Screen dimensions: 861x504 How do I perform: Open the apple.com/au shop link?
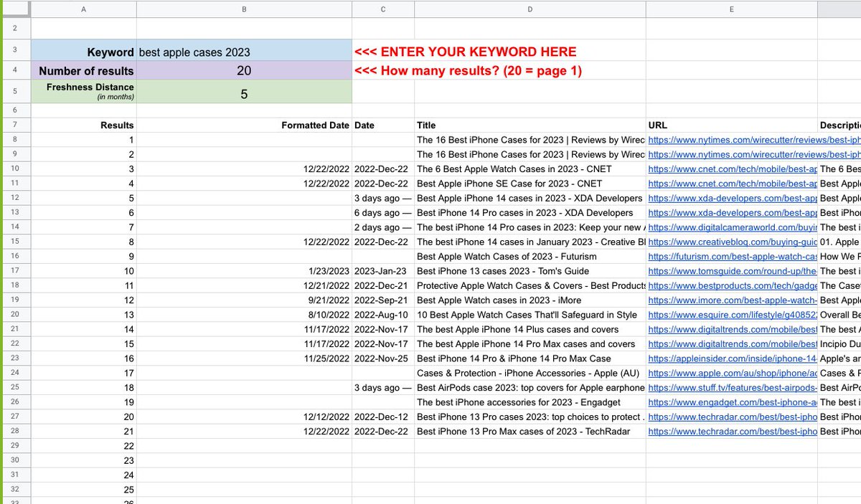[732, 373]
